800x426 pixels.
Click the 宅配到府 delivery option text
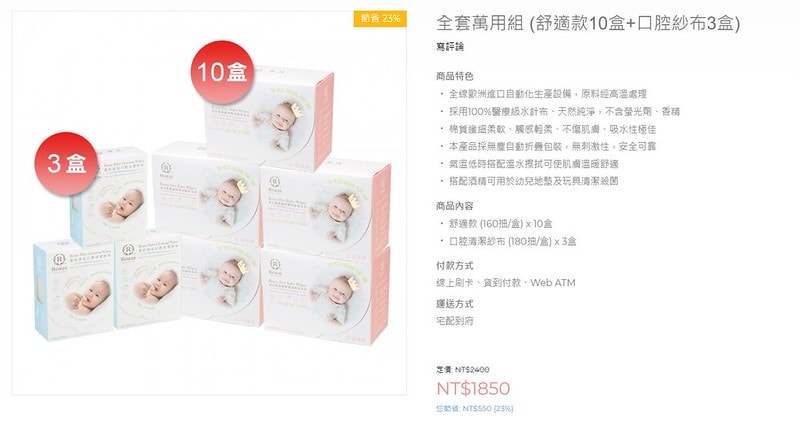point(455,321)
